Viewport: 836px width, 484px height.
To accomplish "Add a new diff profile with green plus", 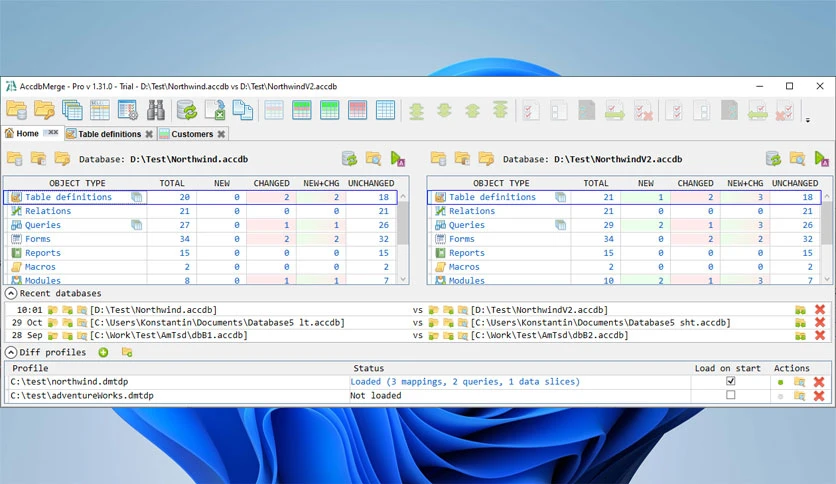I will coord(103,352).
